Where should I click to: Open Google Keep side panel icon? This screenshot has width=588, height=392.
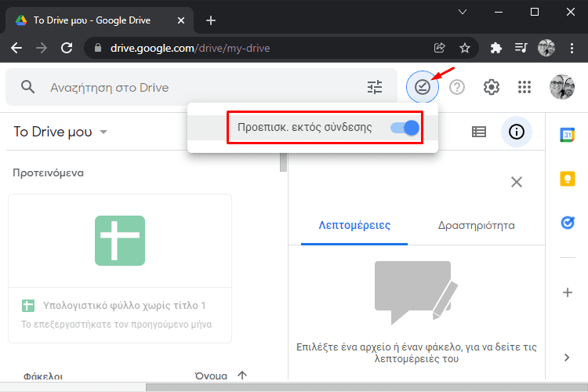click(568, 179)
